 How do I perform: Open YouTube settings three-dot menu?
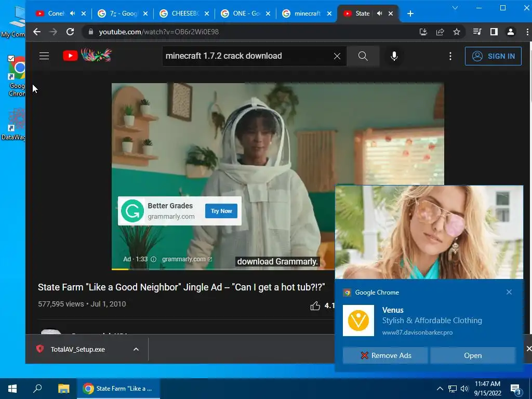tap(450, 56)
